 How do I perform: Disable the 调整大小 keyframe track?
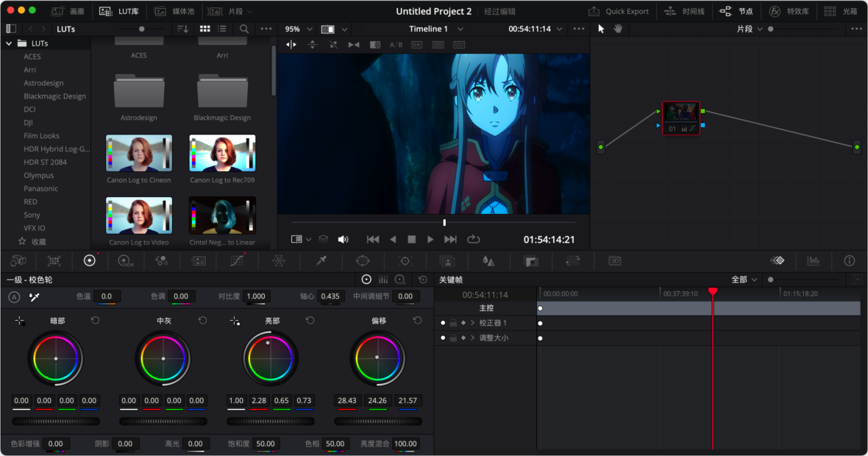click(443, 338)
